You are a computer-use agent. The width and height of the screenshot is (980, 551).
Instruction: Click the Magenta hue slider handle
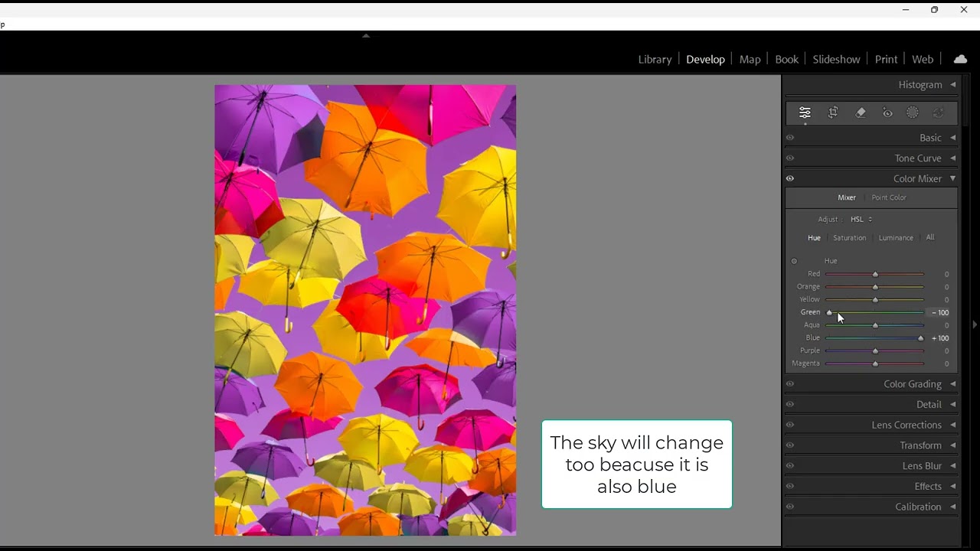(875, 364)
